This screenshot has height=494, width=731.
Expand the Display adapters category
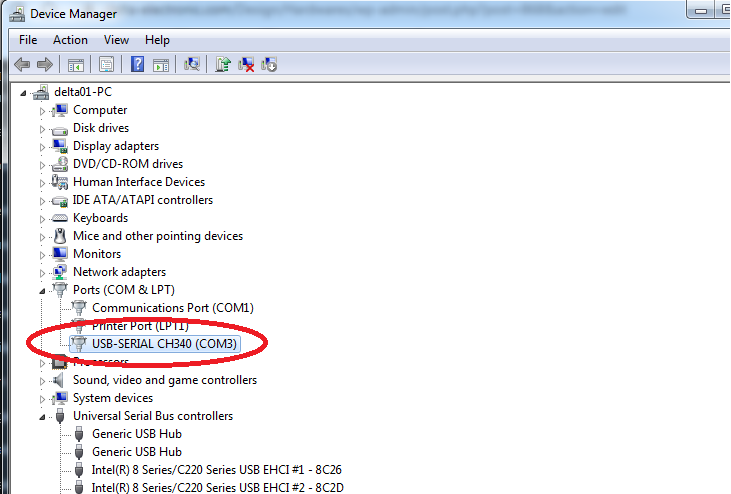click(43, 146)
